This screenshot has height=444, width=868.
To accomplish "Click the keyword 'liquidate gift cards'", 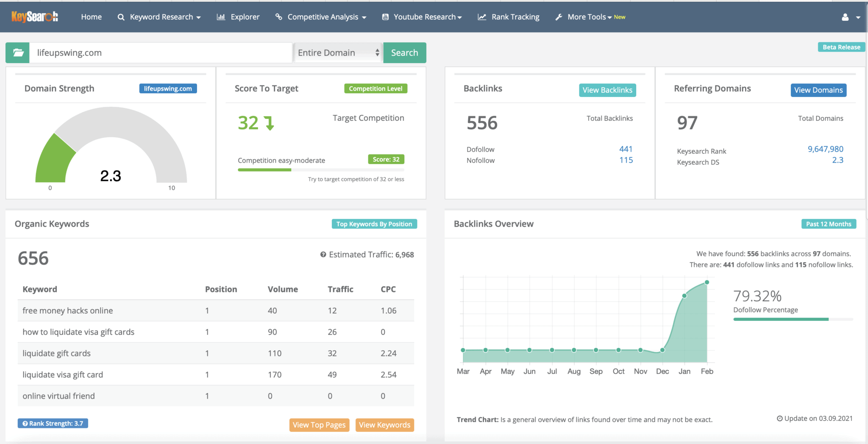I will [x=56, y=353].
